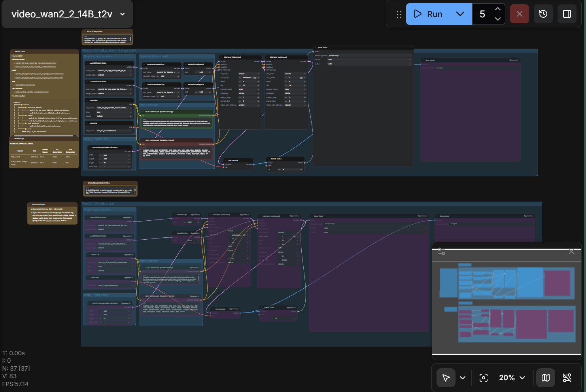
Task: Toggle the right sidebar panel icon
Action: 567,14
